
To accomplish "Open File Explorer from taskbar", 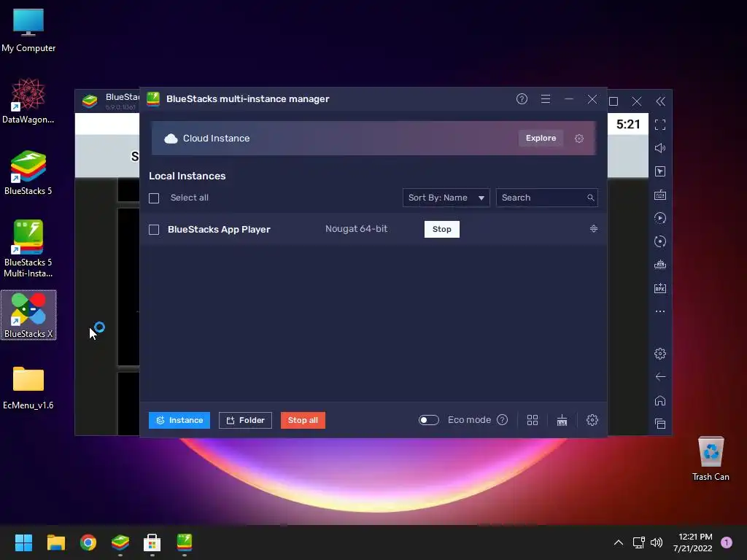I will pos(55,542).
